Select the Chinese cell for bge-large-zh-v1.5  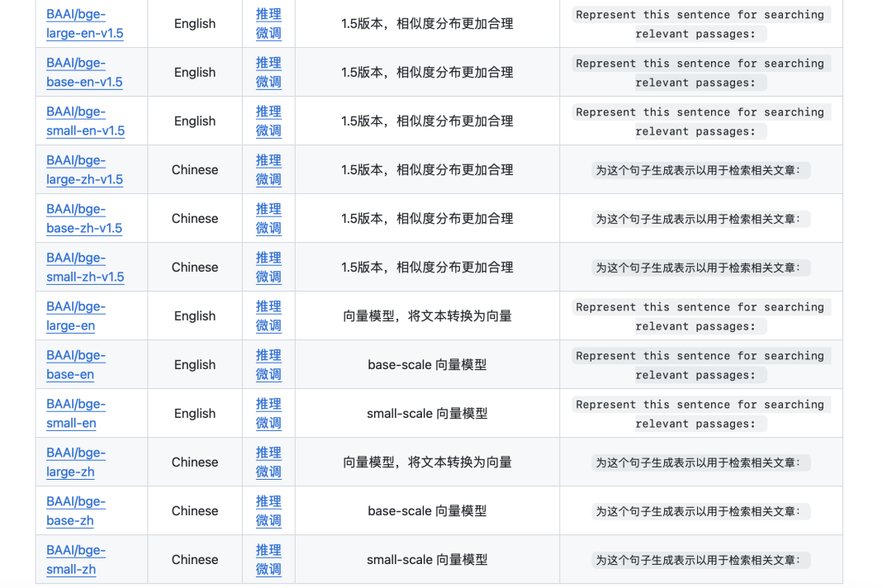(x=195, y=170)
